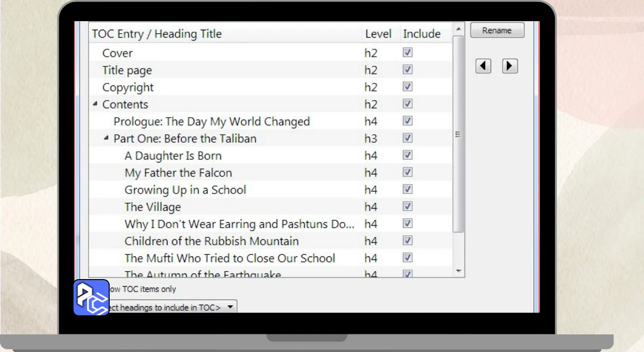Uncheck the Include box for Cover

coord(408,53)
